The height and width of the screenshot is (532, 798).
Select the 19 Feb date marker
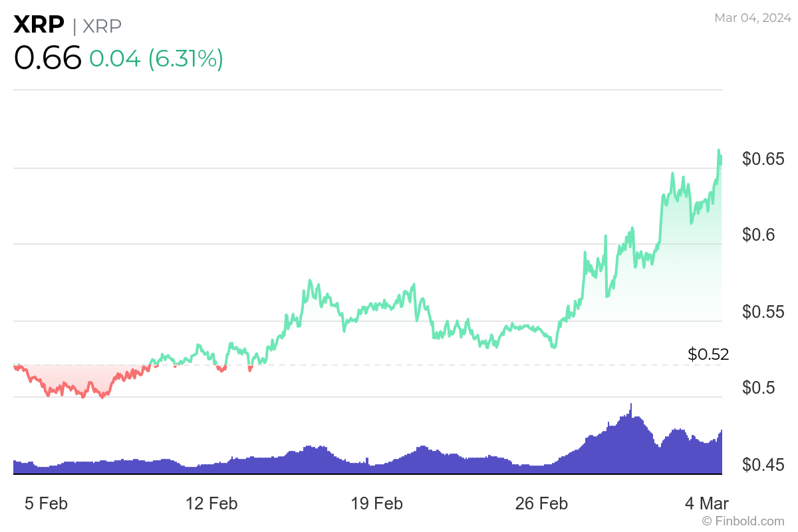click(376, 503)
